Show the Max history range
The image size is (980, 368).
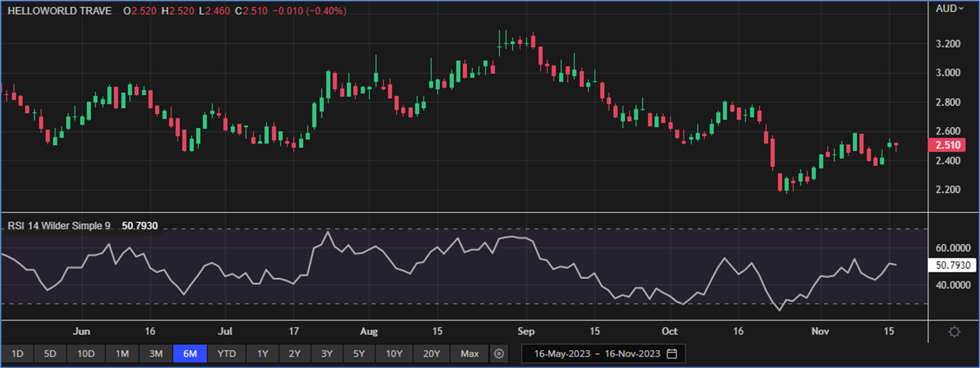(470, 354)
